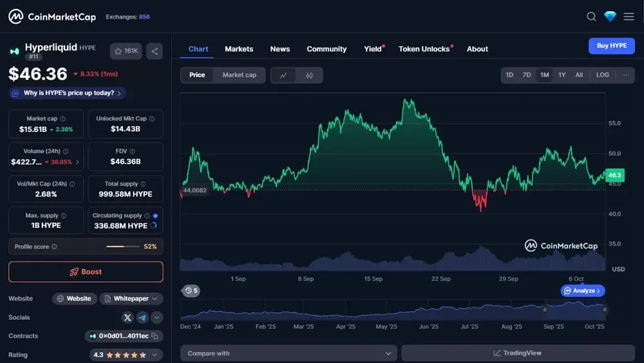Expand the Rating chevron
The height and width of the screenshot is (363, 644).
(x=155, y=355)
